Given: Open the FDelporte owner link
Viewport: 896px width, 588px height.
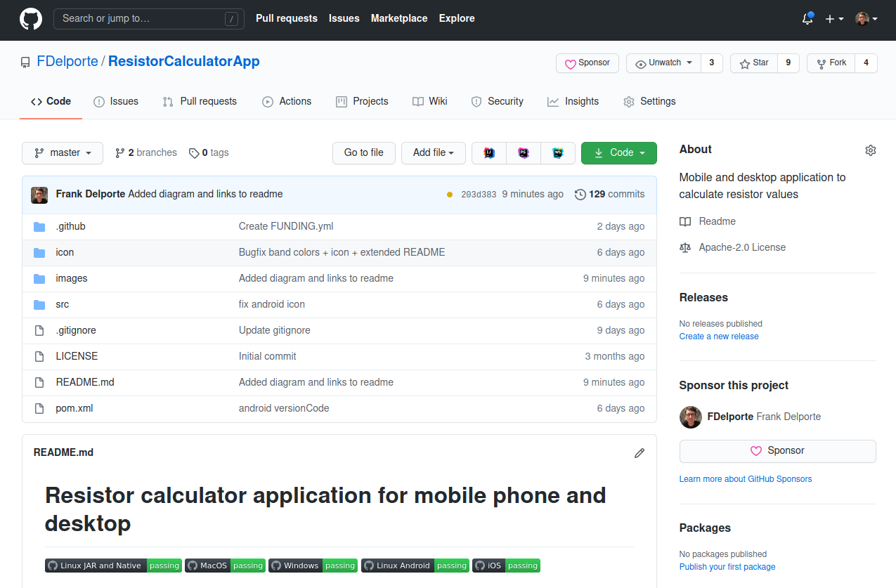Looking at the screenshot, I should tap(67, 61).
